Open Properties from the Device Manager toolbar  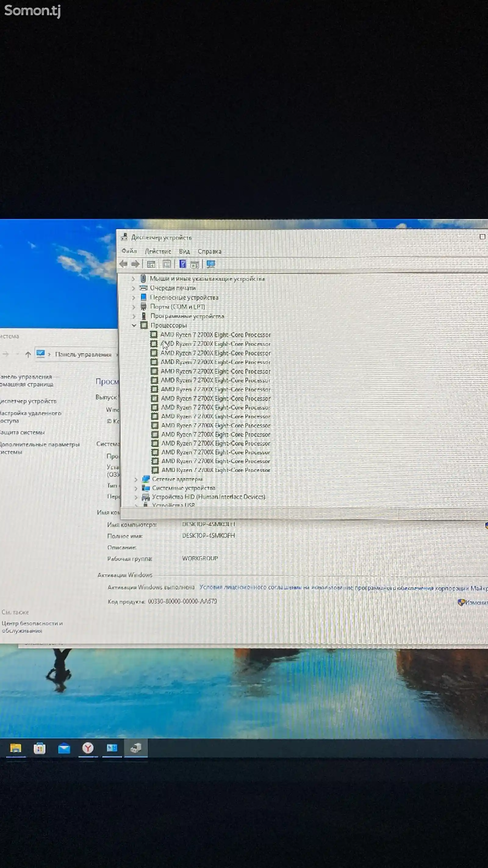tap(167, 264)
